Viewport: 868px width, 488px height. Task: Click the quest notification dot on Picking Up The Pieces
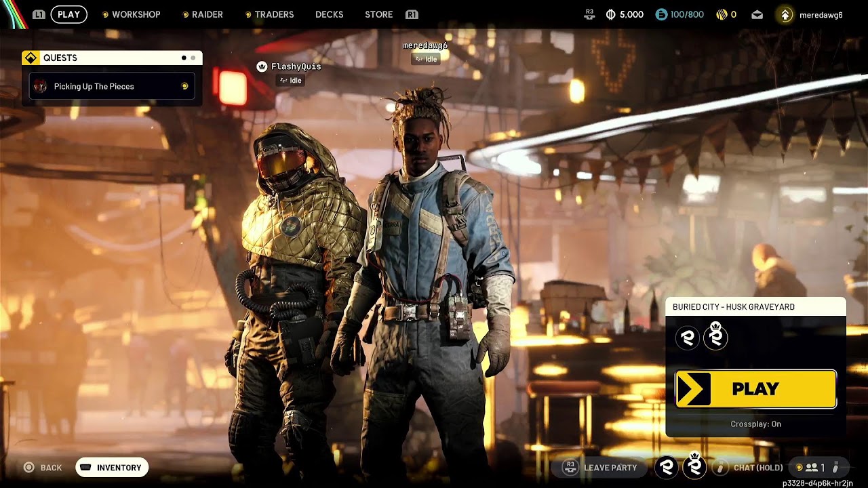coord(184,86)
